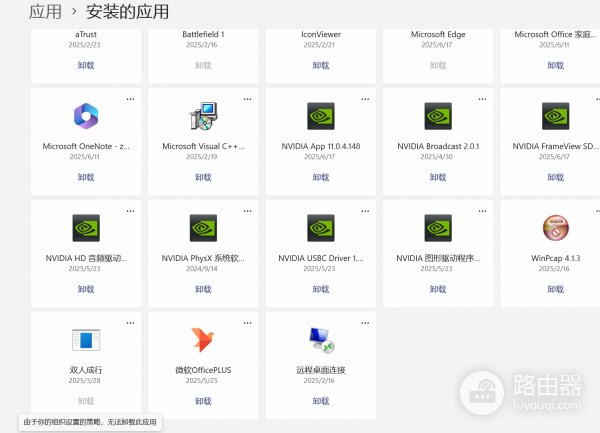
Task: Click 卸载 under 微软OfficePLUS
Action: [203, 401]
